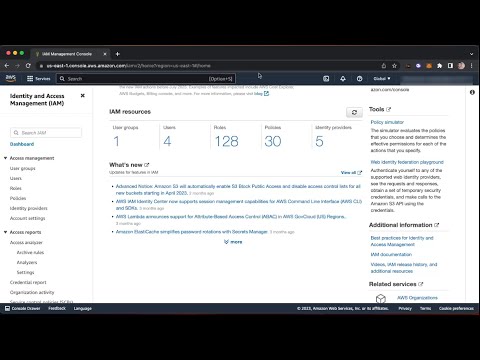
Task: Bookmark this page with the star icon
Action: pos(394,66)
